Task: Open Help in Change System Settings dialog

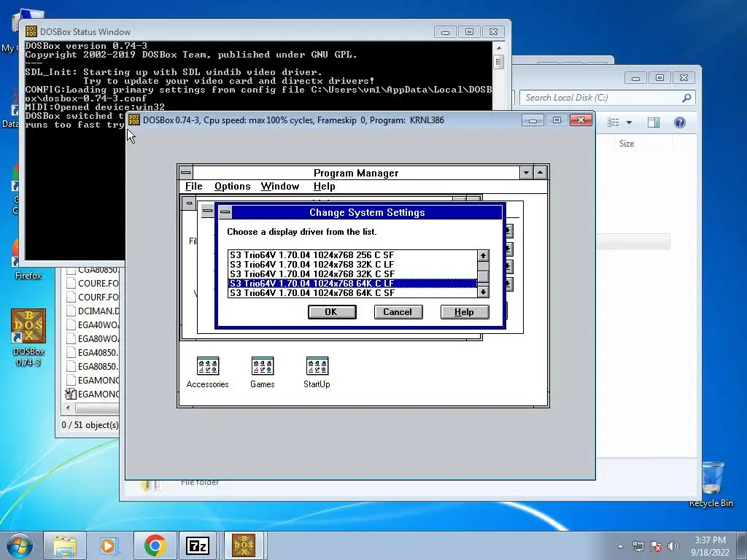Action: [465, 312]
